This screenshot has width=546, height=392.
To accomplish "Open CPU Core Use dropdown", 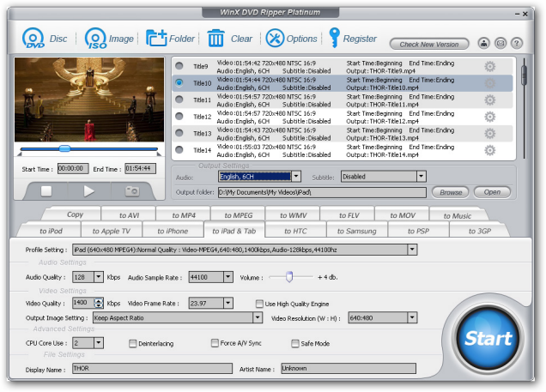I will 99,343.
